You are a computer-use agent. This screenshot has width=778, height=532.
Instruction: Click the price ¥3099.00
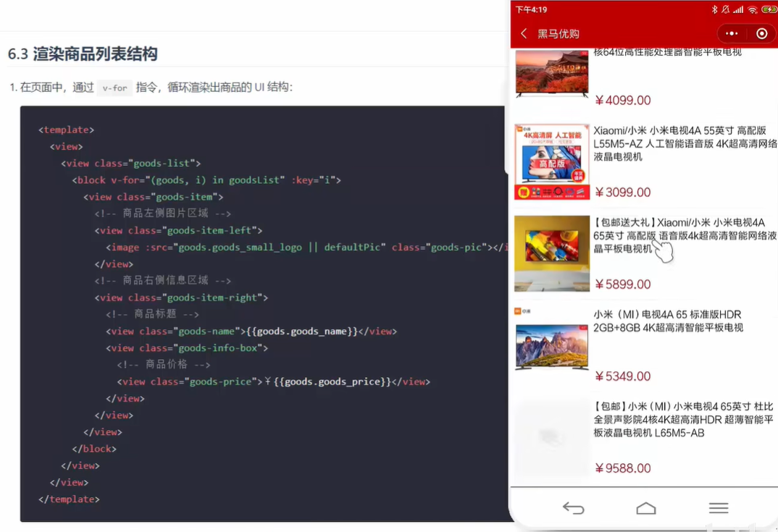[623, 193]
